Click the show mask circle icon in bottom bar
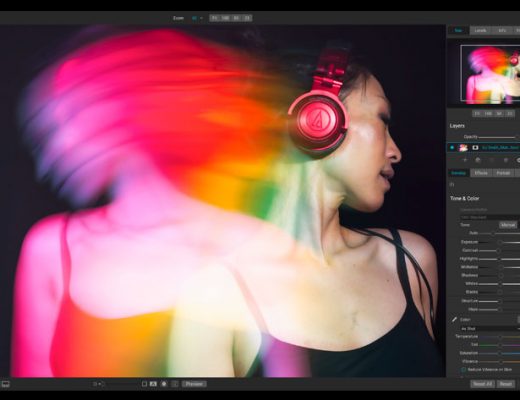Image resolution: width=520 pixels, height=400 pixels. tap(164, 384)
